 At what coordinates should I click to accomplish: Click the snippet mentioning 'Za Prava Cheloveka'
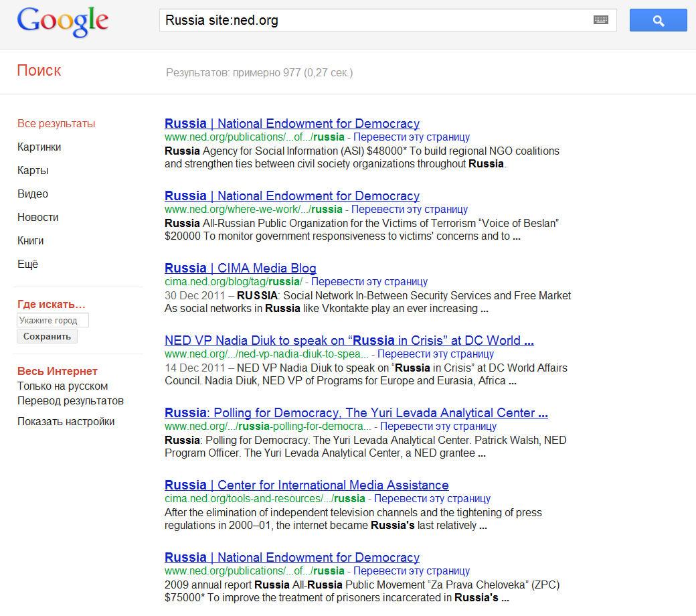click(362, 591)
